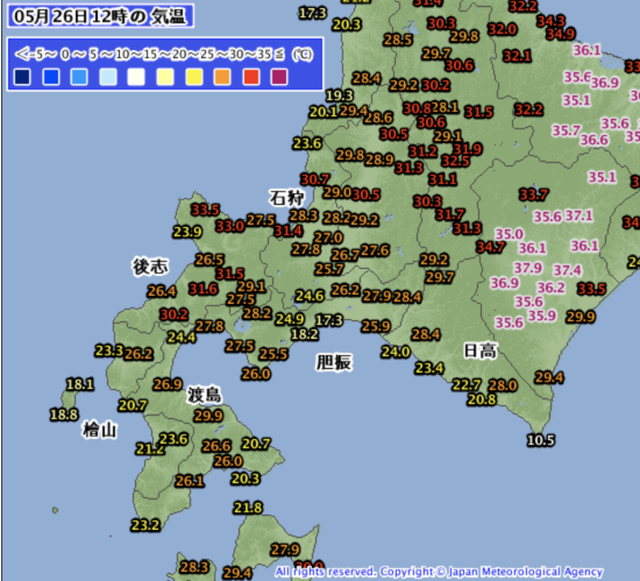Click the 31.9 temperature reading
Screen dimensions: 640x581
point(468,149)
